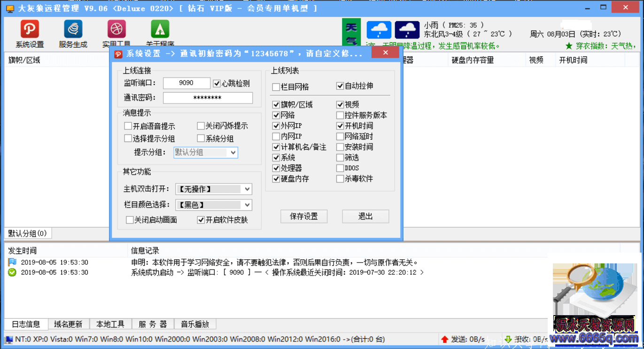The width and height of the screenshot is (644, 349).
Task: Switch to the 日志信息 tab
Action: point(26,324)
